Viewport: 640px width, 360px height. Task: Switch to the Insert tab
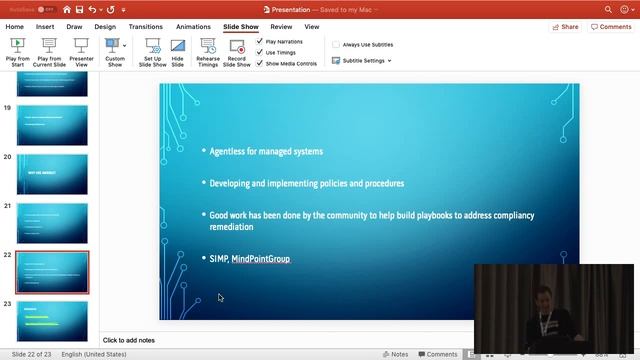click(x=45, y=27)
